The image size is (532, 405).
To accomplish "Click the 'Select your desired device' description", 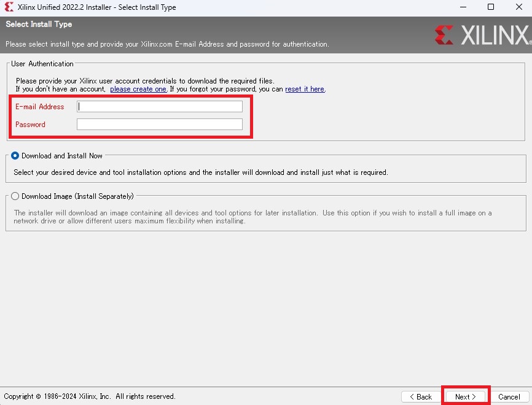I will tap(200, 172).
